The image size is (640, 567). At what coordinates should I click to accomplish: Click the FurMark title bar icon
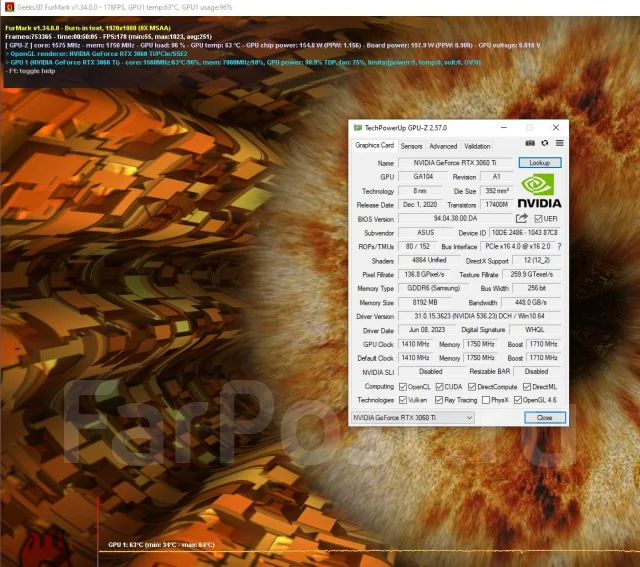9,7
